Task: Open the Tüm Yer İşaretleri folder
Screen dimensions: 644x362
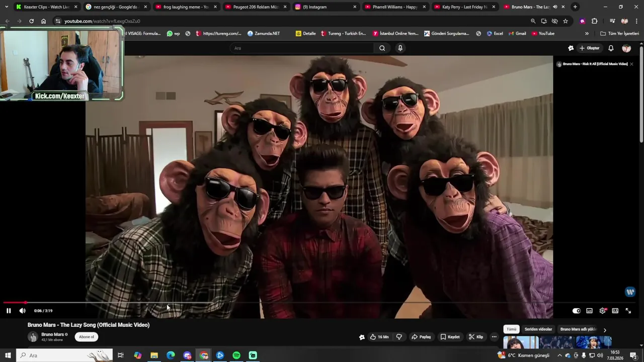Action: [619, 34]
